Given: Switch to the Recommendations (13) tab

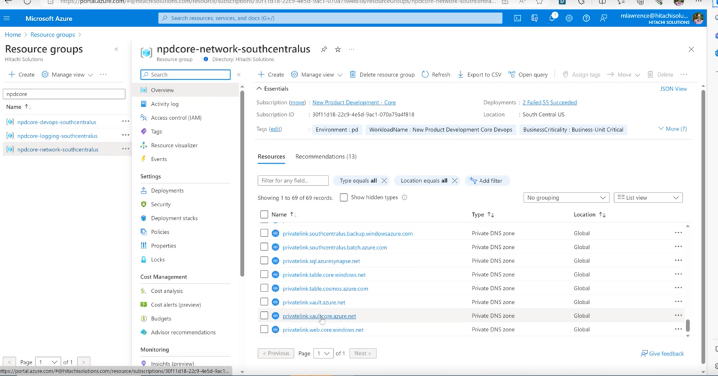Looking at the screenshot, I should coord(326,157).
